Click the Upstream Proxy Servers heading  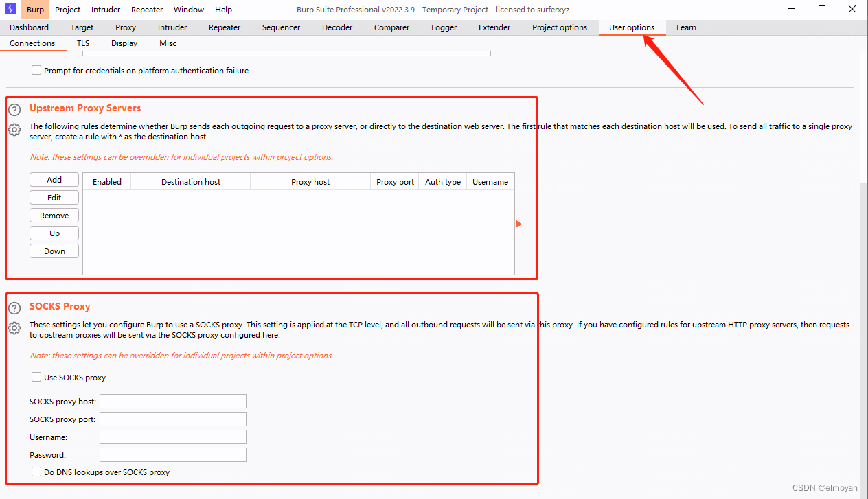click(85, 108)
